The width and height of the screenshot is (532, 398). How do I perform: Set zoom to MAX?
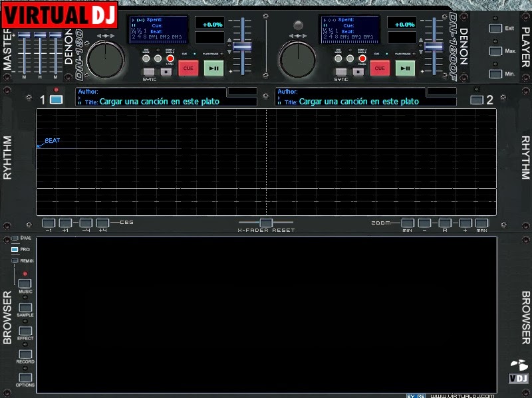point(481,223)
